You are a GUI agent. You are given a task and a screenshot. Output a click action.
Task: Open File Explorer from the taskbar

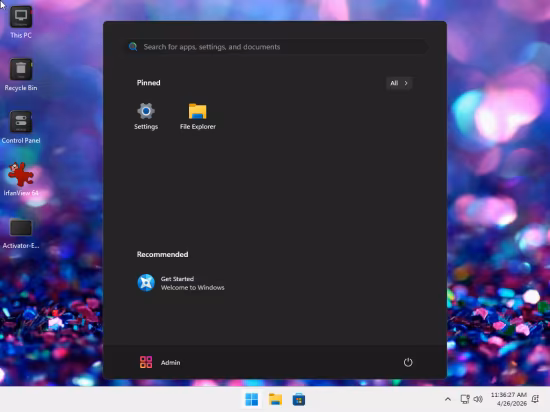[275, 399]
